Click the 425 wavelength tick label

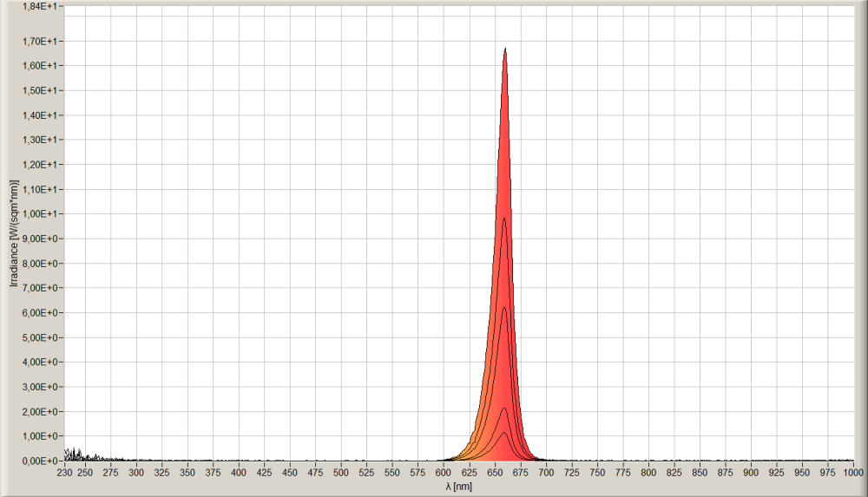pos(264,473)
